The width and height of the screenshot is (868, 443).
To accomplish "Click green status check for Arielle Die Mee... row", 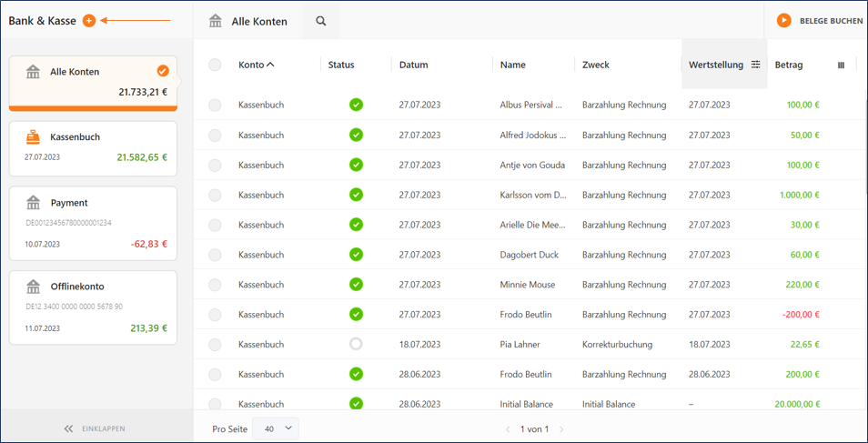I will [356, 225].
